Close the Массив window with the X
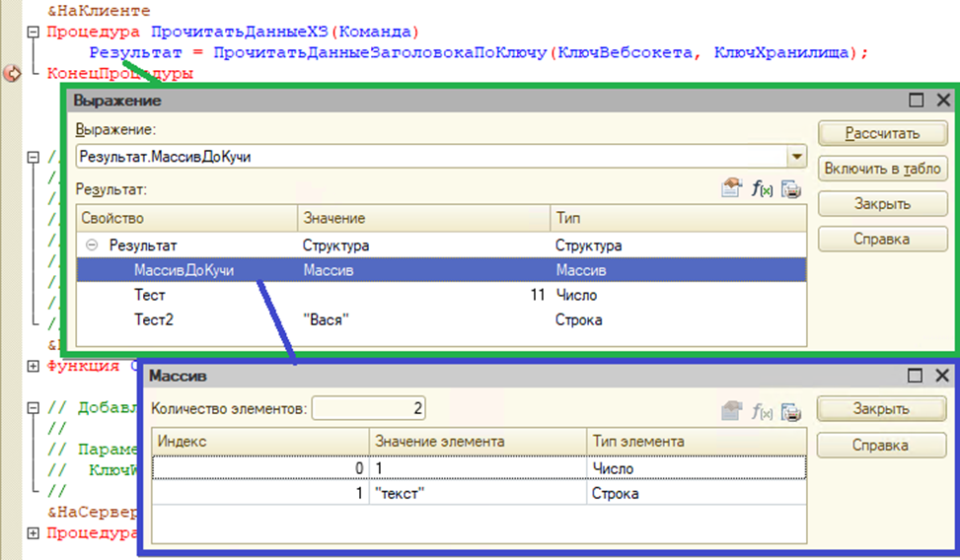This screenshot has height=560, width=960. [942, 376]
